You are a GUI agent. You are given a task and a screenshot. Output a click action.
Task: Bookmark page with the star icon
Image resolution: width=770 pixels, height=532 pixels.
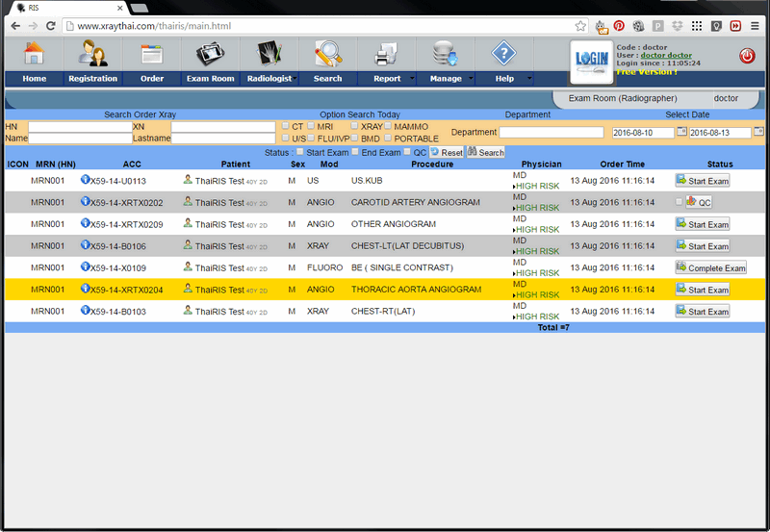pos(580,26)
